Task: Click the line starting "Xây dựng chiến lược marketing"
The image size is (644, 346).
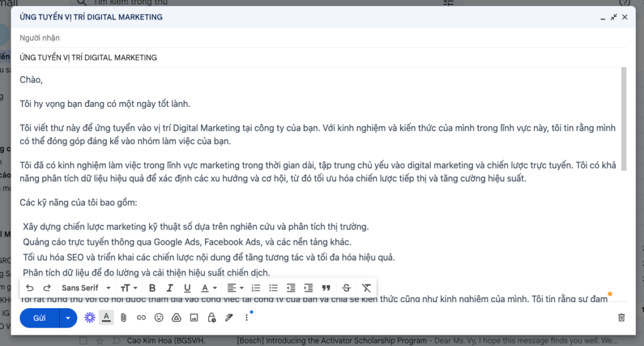Action: pyautogui.click(x=196, y=227)
